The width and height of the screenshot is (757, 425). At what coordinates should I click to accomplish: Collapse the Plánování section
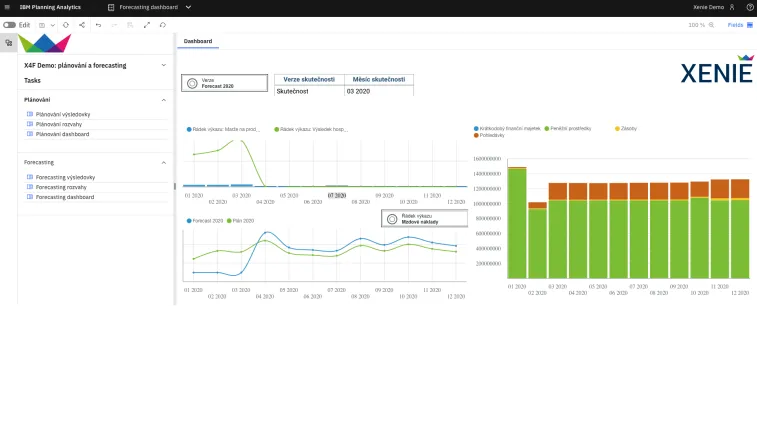(x=164, y=100)
